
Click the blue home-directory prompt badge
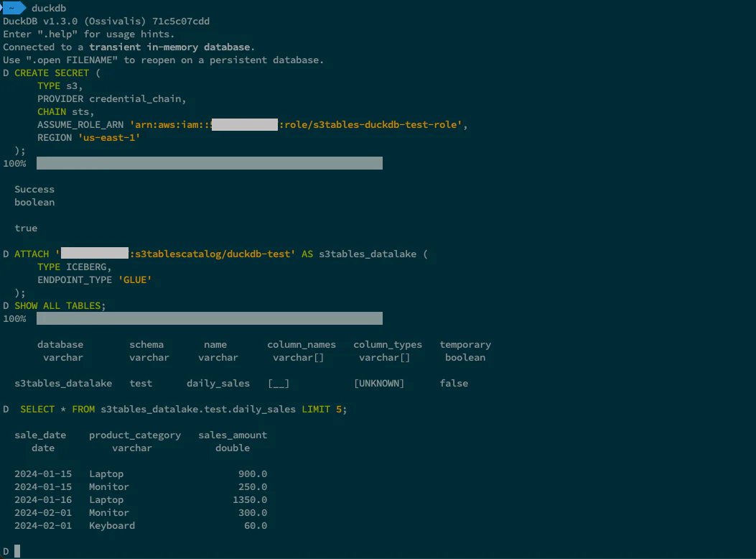(14, 8)
